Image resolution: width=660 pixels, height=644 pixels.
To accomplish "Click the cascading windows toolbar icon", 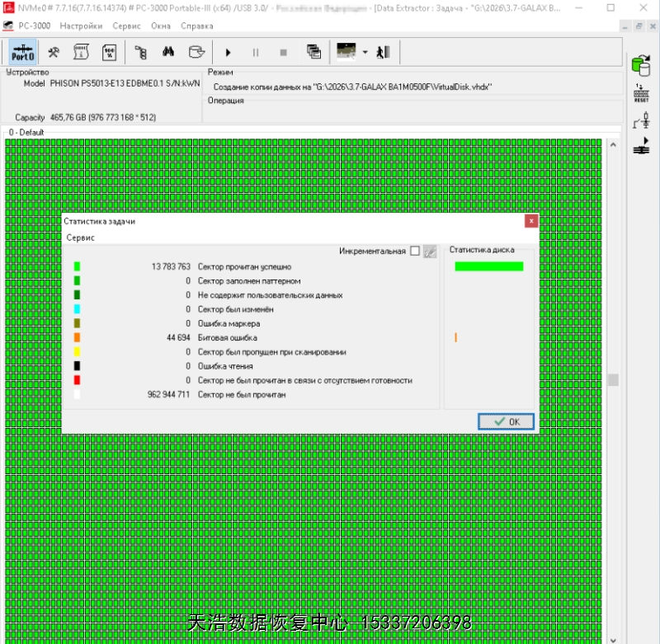I will (313, 52).
